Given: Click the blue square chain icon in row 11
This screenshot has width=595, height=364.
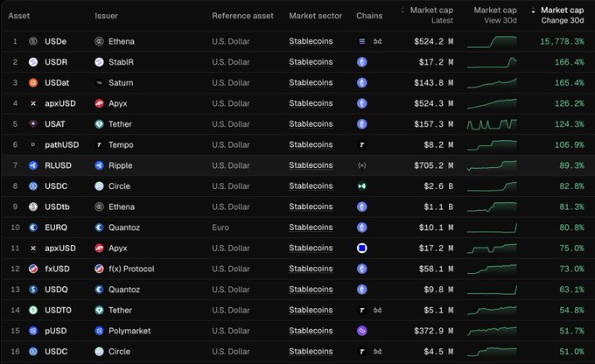Looking at the screenshot, I should [x=361, y=248].
